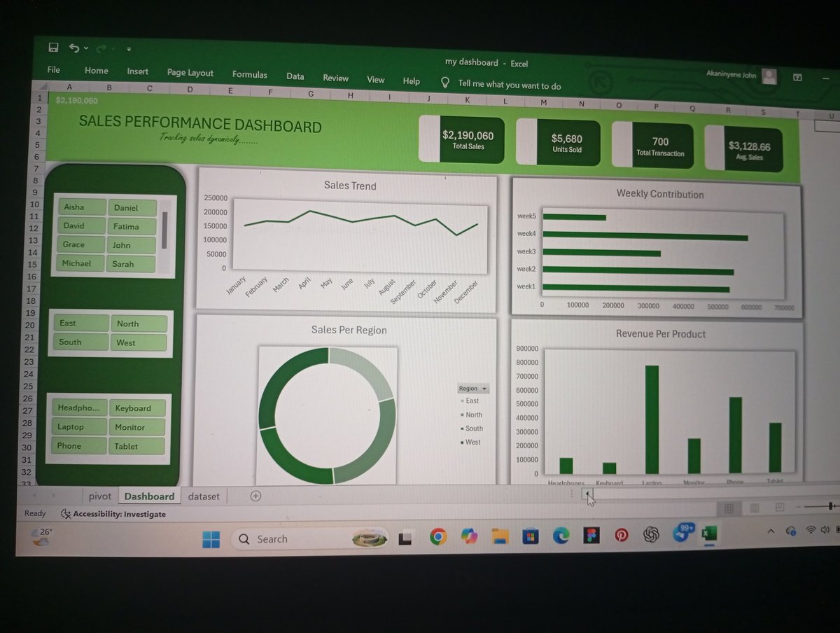
Task: Switch to the pivot sheet tab
Action: pyautogui.click(x=100, y=496)
